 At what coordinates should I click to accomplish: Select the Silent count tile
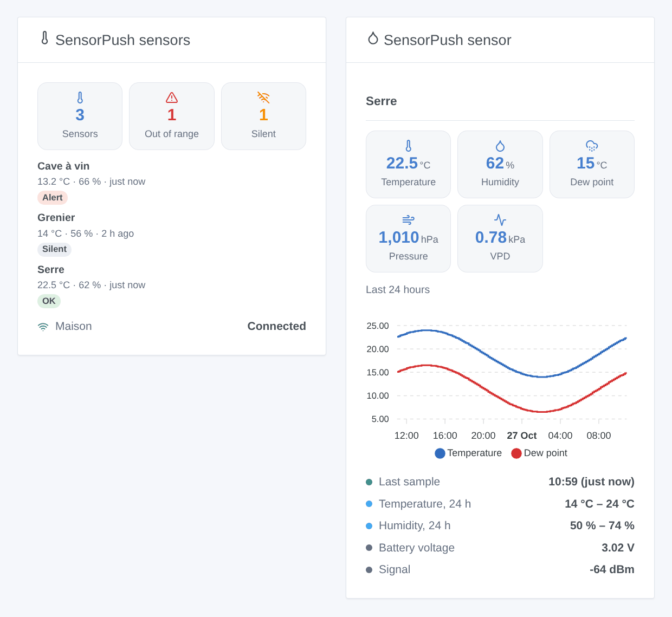coord(263,116)
